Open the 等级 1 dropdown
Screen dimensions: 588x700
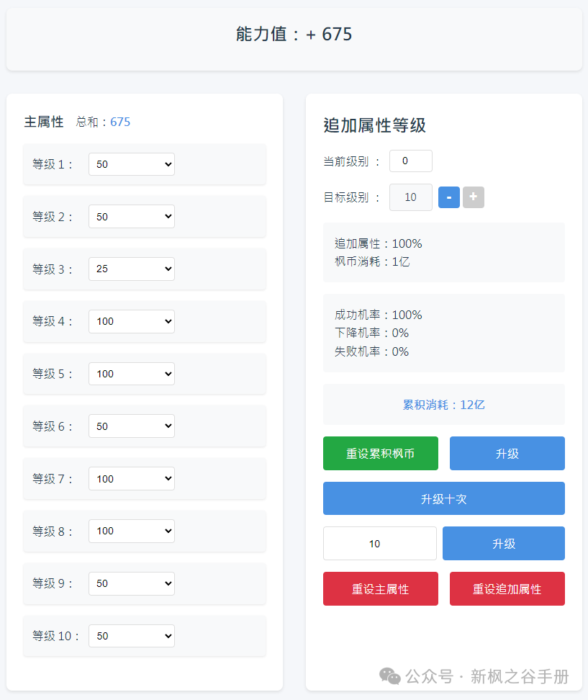pos(132,164)
